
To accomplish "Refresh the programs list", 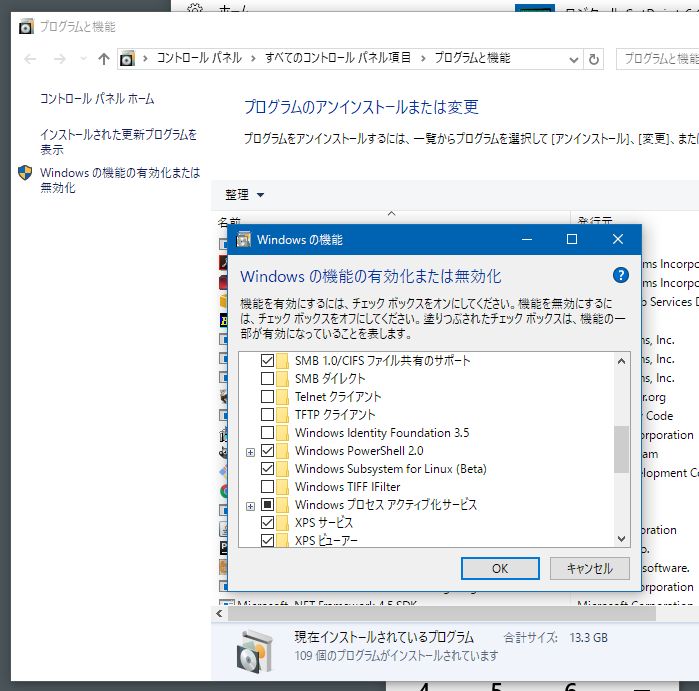I will pos(593,59).
